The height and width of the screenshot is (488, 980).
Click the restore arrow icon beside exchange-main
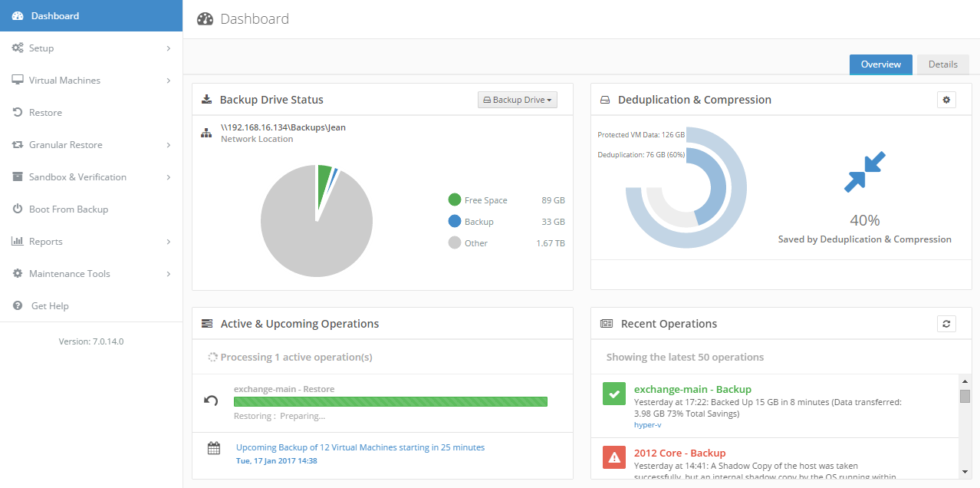click(x=211, y=401)
